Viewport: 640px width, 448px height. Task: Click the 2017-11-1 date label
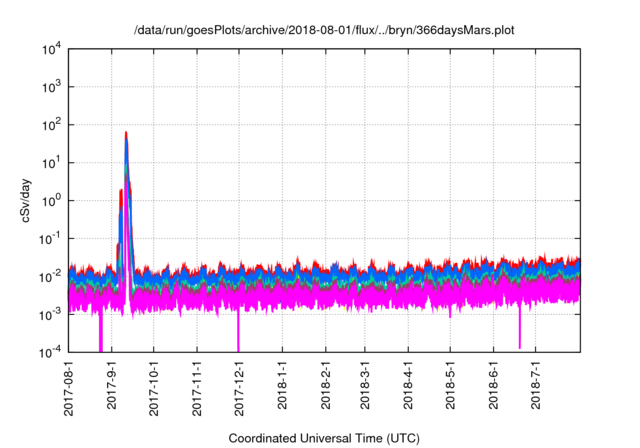coord(197,388)
